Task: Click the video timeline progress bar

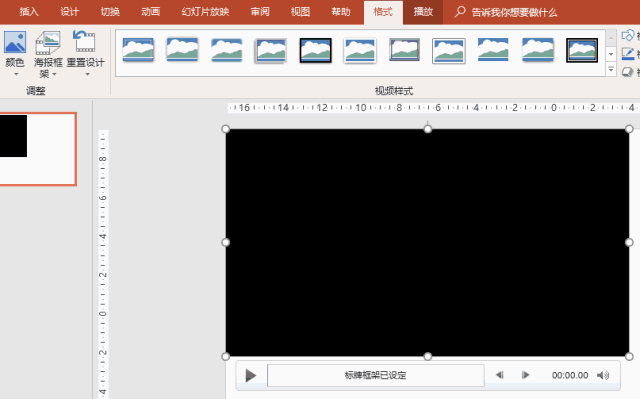Action: [x=376, y=375]
